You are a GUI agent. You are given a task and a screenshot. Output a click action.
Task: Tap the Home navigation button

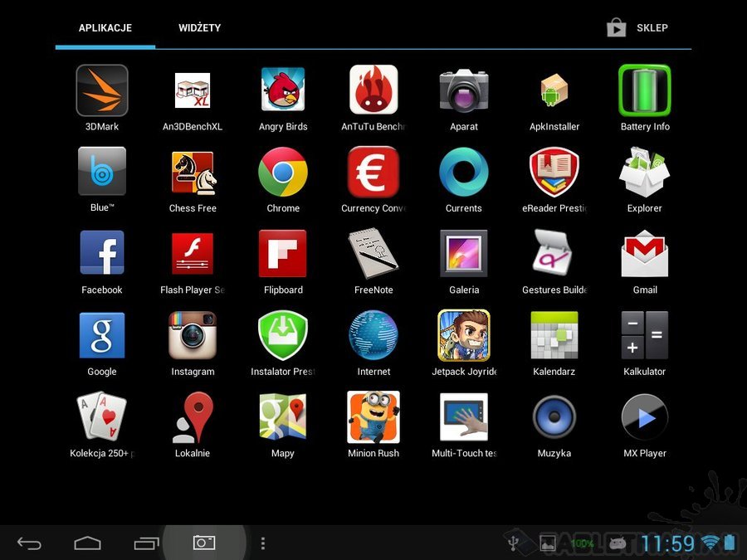pyautogui.click(x=88, y=543)
